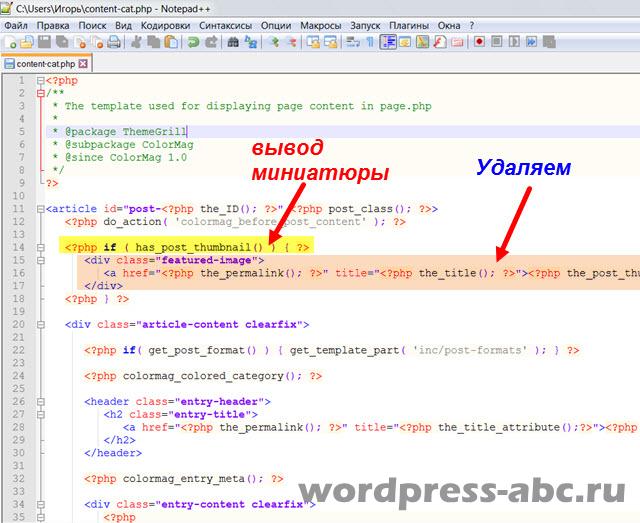Undo last action with green arrow
Image resolution: width=640 pixels, height=523 pixels.
pyautogui.click(x=193, y=42)
